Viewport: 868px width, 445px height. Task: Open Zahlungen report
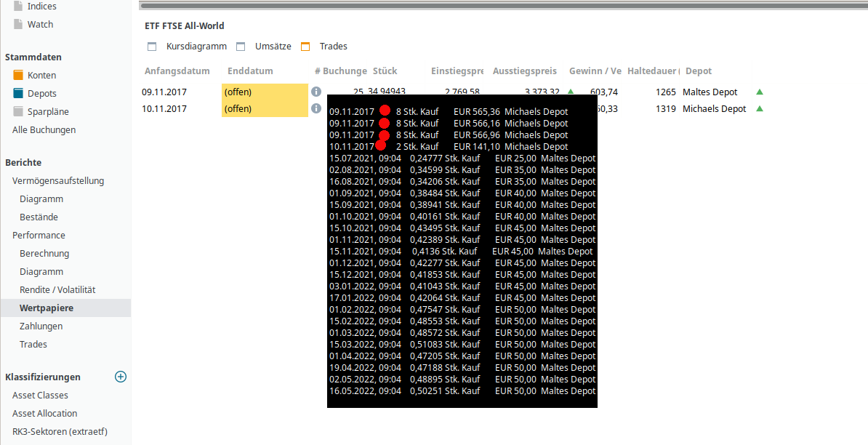(x=41, y=326)
